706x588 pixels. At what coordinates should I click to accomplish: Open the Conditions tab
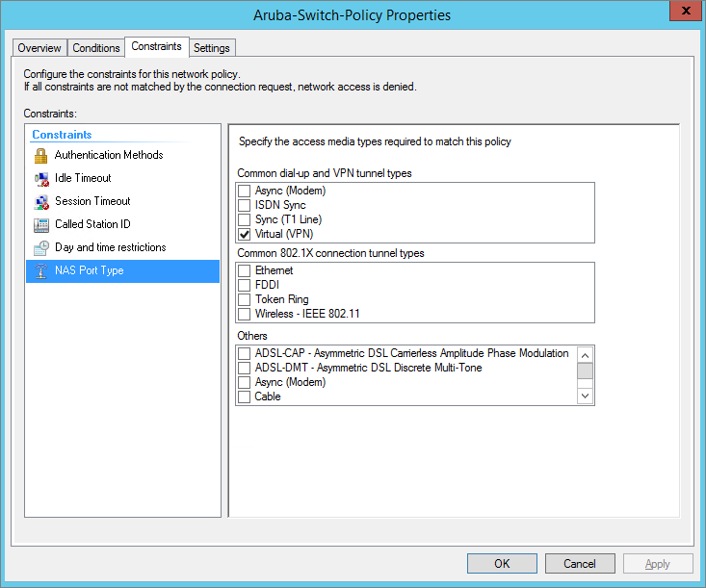[x=96, y=48]
